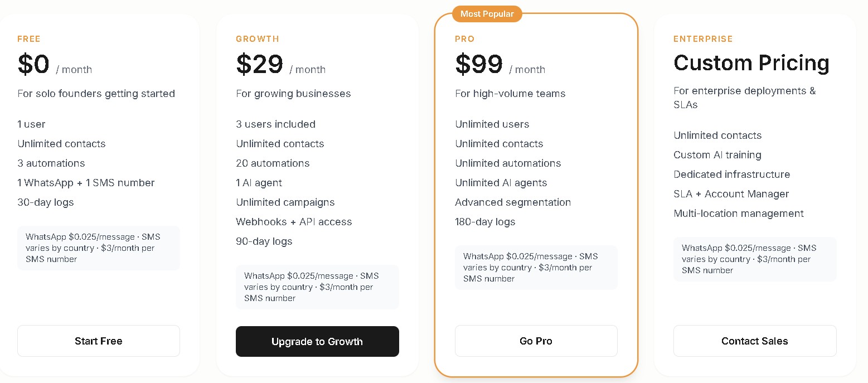This screenshot has height=383, width=868.
Task: Click the SLA + Account Manager feature
Action: pyautogui.click(x=731, y=193)
